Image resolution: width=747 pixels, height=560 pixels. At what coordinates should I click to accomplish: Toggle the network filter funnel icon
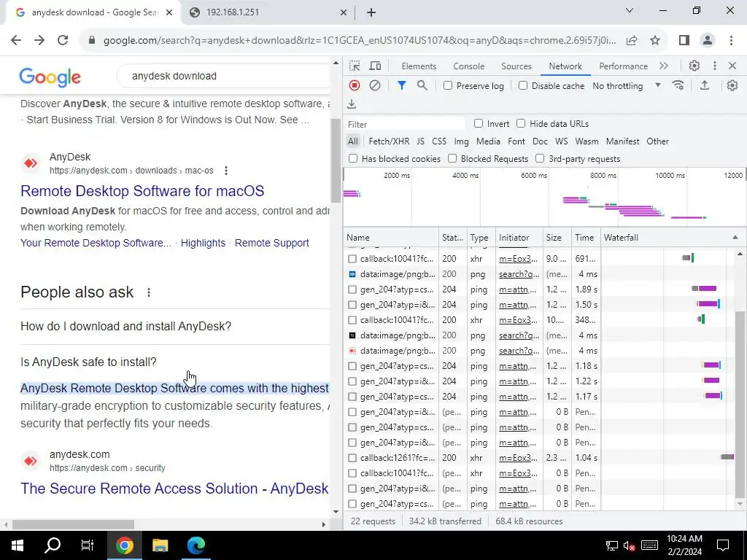402,85
